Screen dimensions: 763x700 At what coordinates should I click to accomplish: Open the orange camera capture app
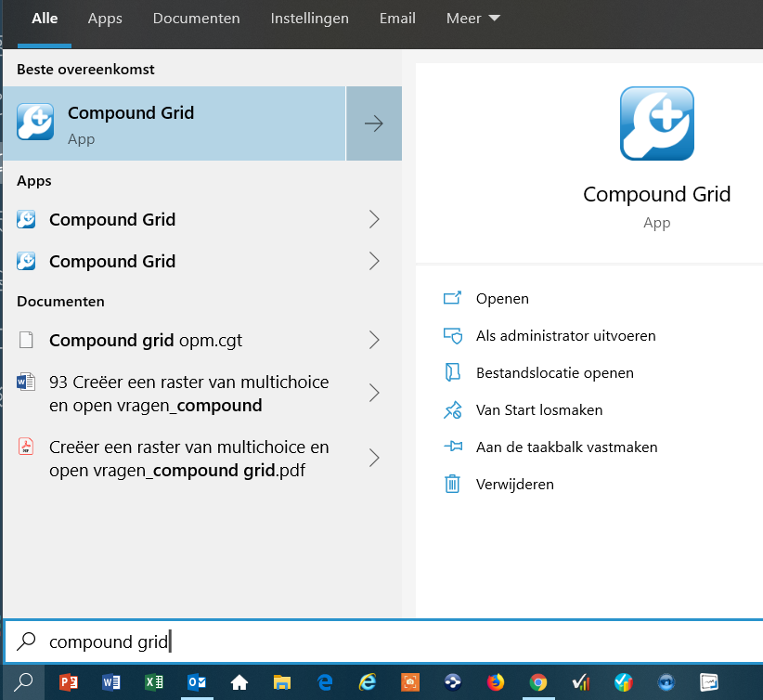click(410, 682)
